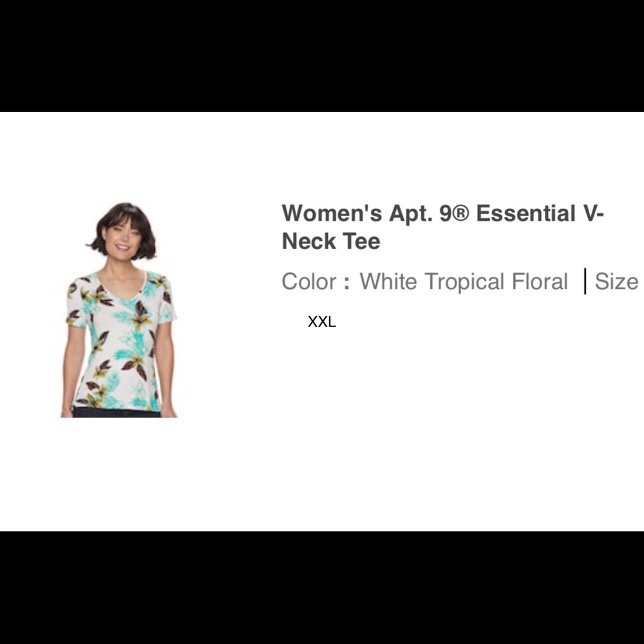Viewport: 644px width, 644px height.
Task: Open the floral tee product thumbnail
Action: coord(119,310)
